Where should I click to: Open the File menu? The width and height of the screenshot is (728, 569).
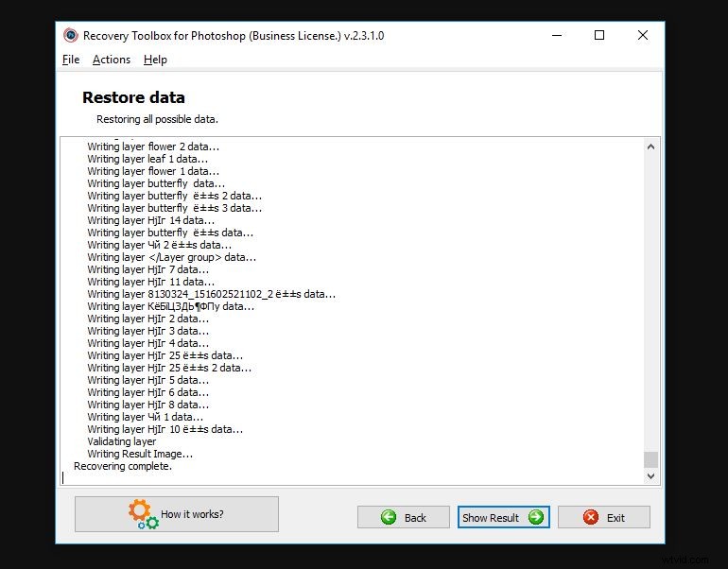click(x=71, y=60)
